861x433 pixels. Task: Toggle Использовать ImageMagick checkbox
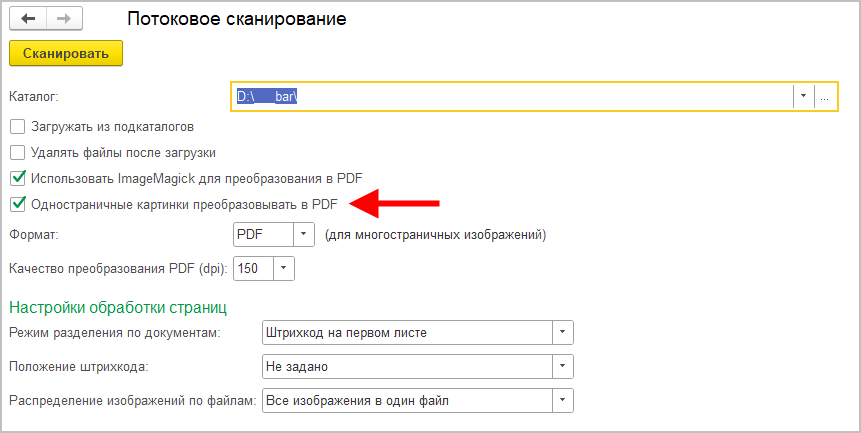pyautogui.click(x=17, y=179)
